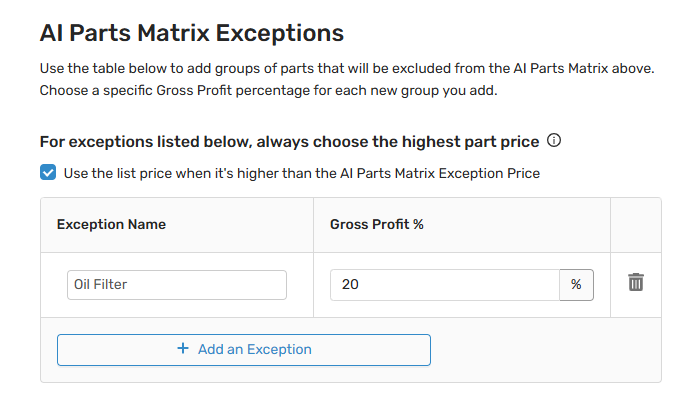The image size is (681, 401).
Task: Click the Exception Name column header
Action: coord(111,224)
